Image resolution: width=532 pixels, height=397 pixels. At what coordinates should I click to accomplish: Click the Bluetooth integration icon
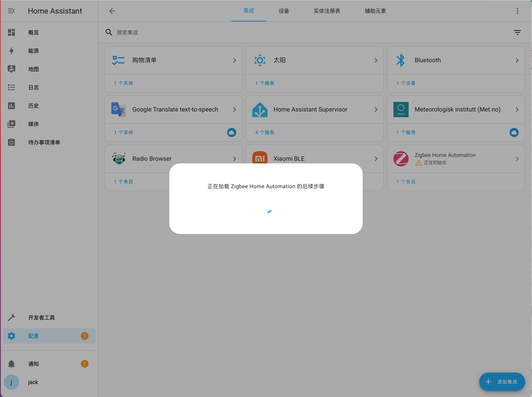pyautogui.click(x=401, y=60)
